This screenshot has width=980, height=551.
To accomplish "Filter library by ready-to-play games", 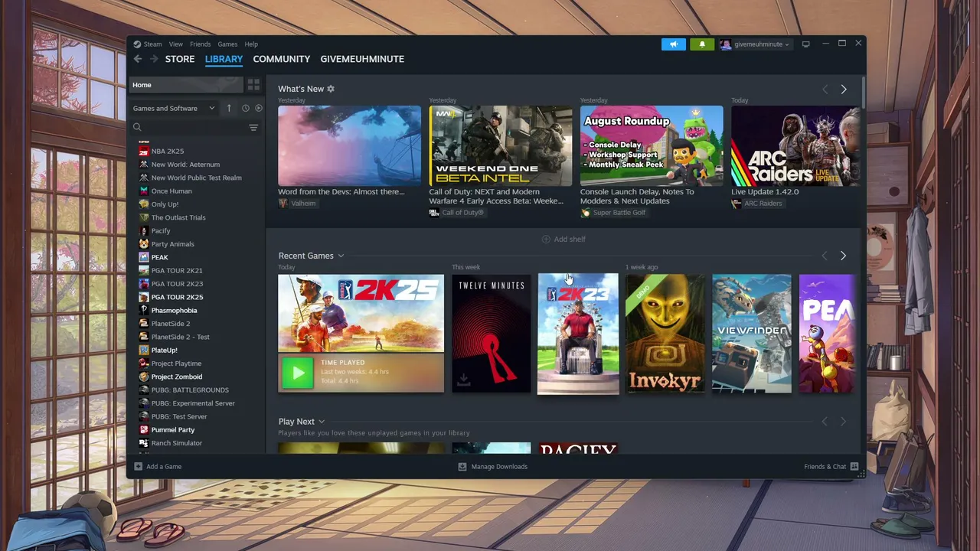I will click(258, 108).
